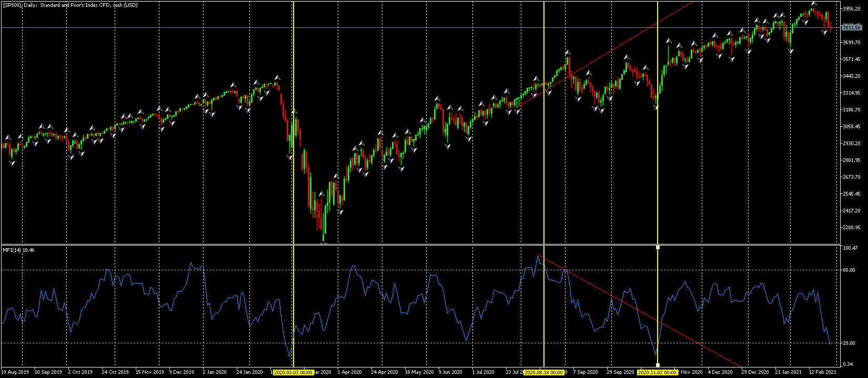Click the 2288.95 price scale label
Viewport: 868px width, 378px height.
[x=852, y=228]
